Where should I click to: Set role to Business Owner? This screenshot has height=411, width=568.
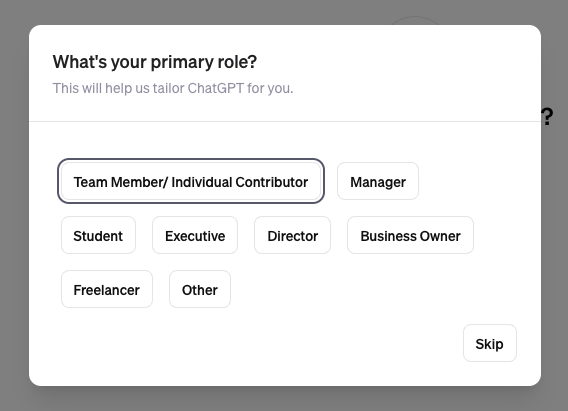[410, 235]
